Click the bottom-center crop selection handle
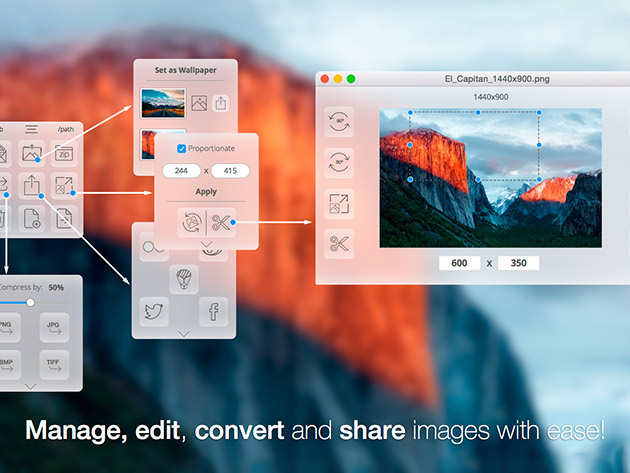Viewport: 630px width, 473px height. coord(478,179)
